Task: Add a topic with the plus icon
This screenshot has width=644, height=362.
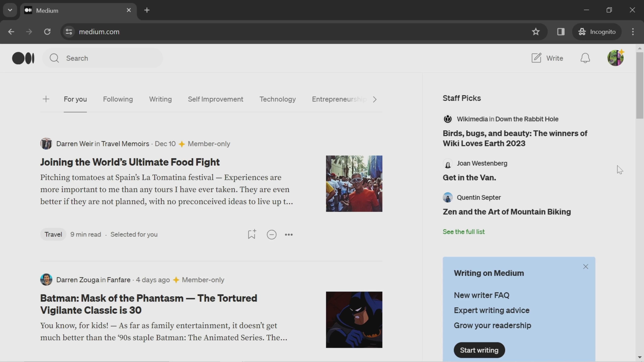Action: pyautogui.click(x=46, y=99)
